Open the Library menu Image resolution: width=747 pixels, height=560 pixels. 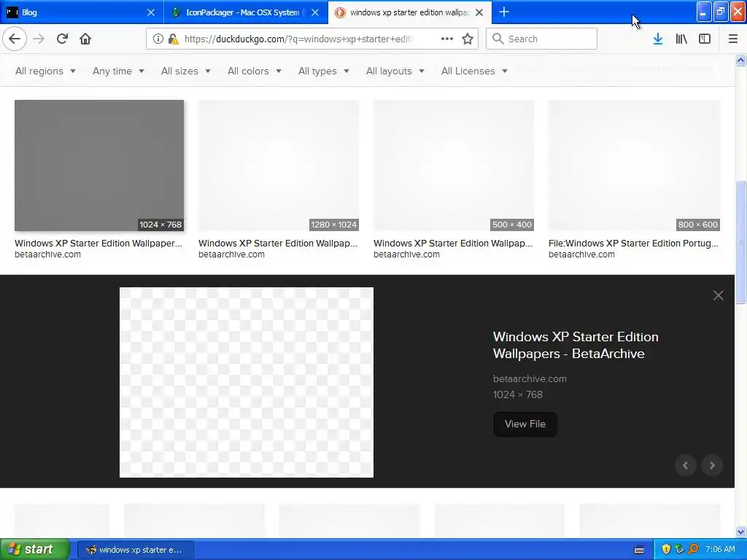point(681,39)
